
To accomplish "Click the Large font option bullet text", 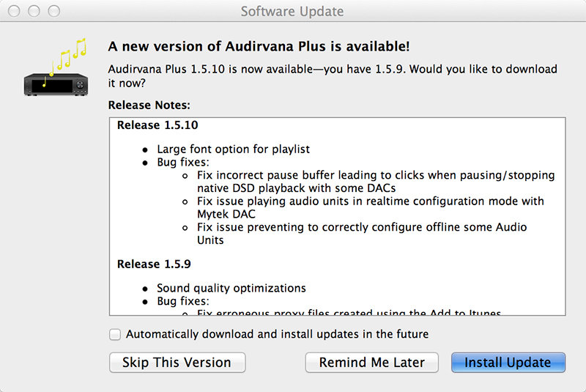I will 233,149.
